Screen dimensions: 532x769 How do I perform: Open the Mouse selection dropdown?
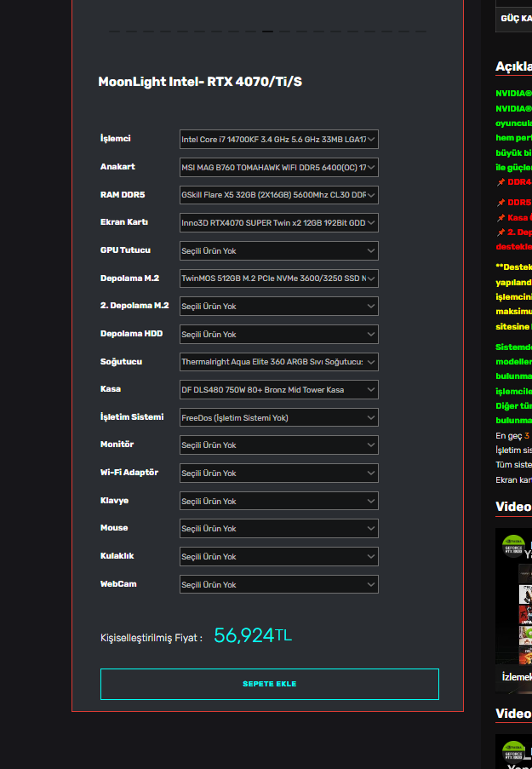(279, 528)
